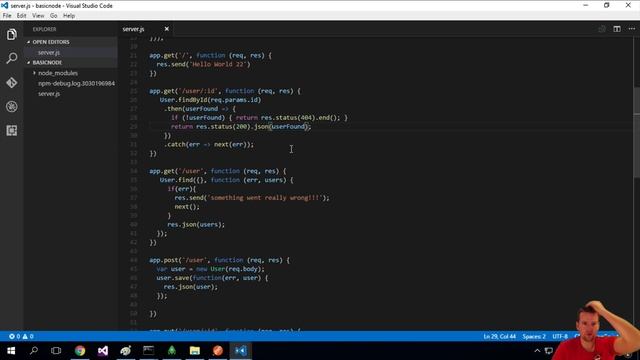Click the taskbar search magnifier icon
The image size is (640, 360).
[x=34, y=351]
